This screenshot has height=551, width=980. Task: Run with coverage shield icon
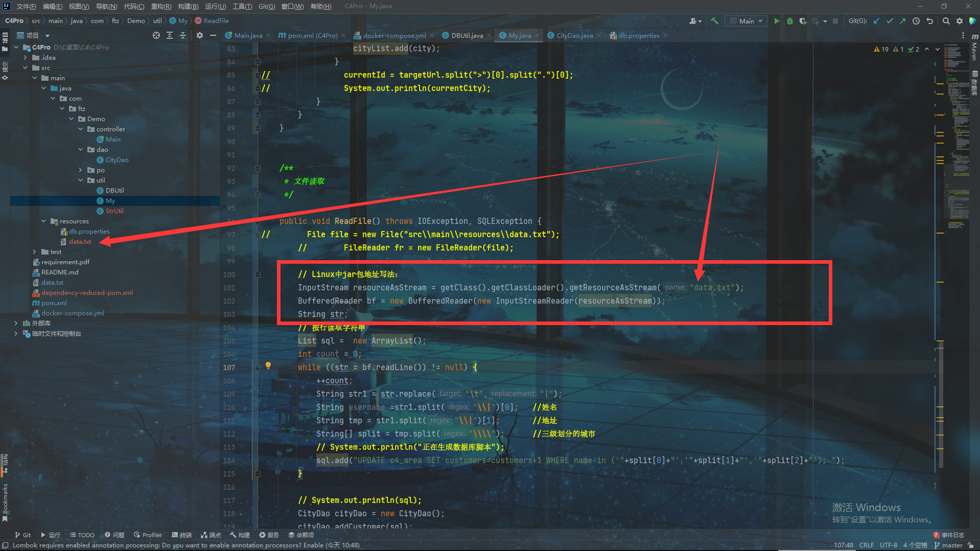tap(803, 21)
